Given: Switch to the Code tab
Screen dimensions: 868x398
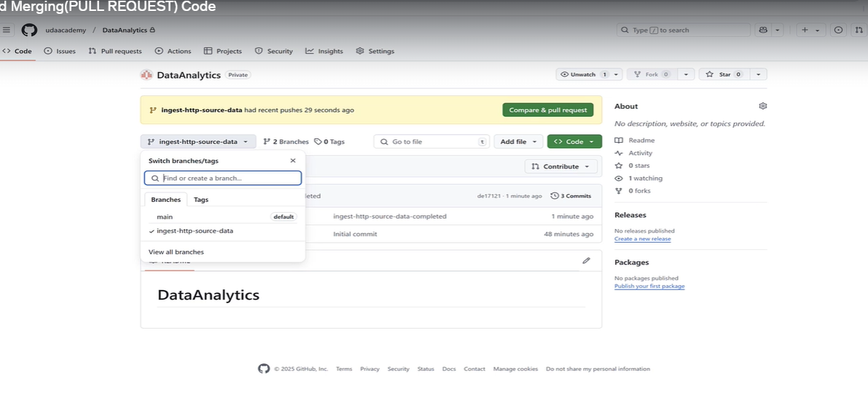Looking at the screenshot, I should 17,51.
